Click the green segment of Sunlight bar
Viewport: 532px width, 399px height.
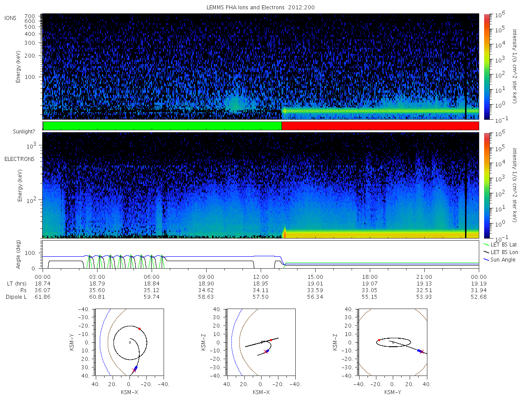pos(162,126)
